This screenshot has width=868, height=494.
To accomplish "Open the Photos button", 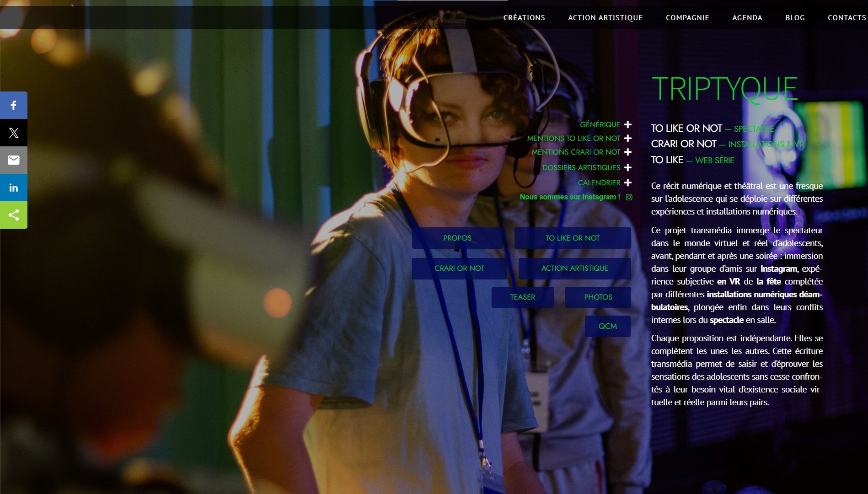I will [598, 297].
